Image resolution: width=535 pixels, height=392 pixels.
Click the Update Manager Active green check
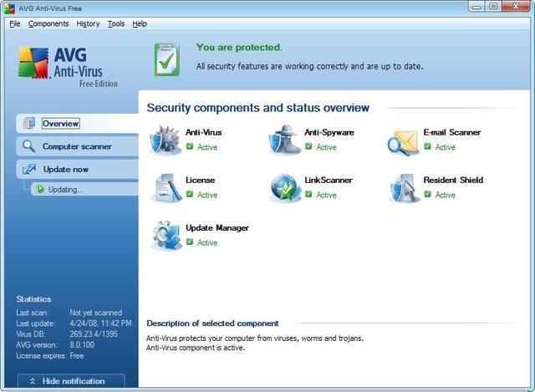coord(190,242)
